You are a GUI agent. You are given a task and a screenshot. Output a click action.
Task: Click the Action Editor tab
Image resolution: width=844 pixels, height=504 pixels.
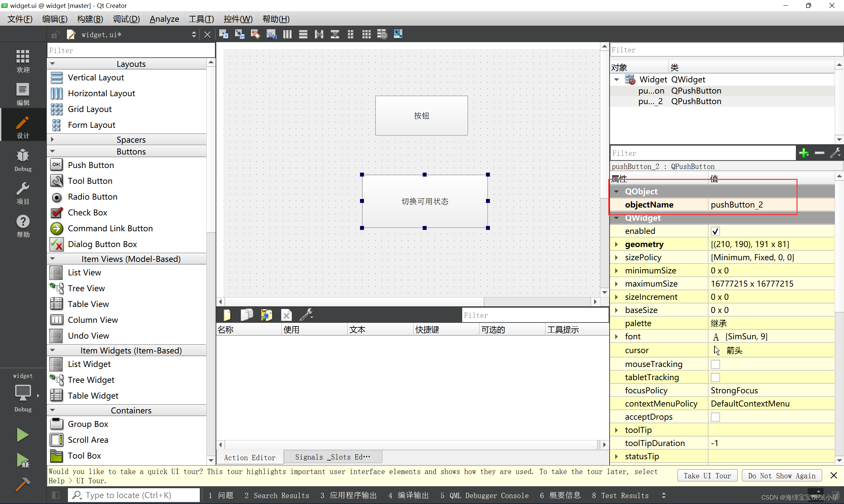(x=250, y=457)
